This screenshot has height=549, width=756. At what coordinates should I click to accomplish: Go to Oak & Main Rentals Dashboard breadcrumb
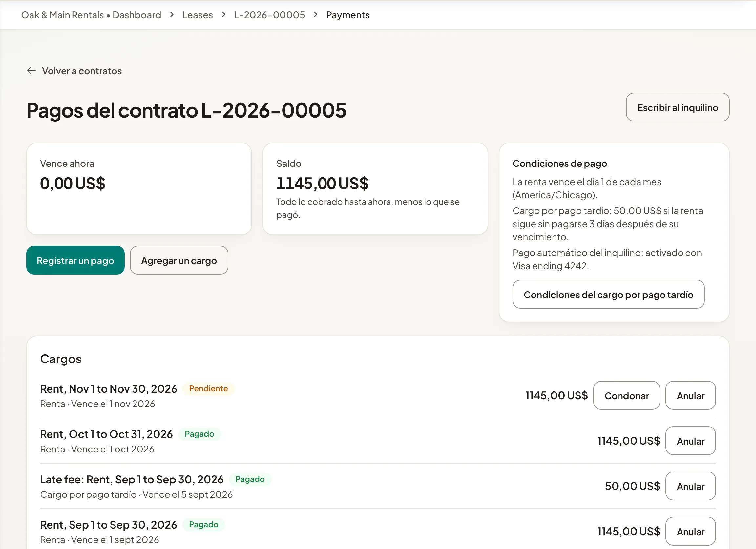click(91, 15)
